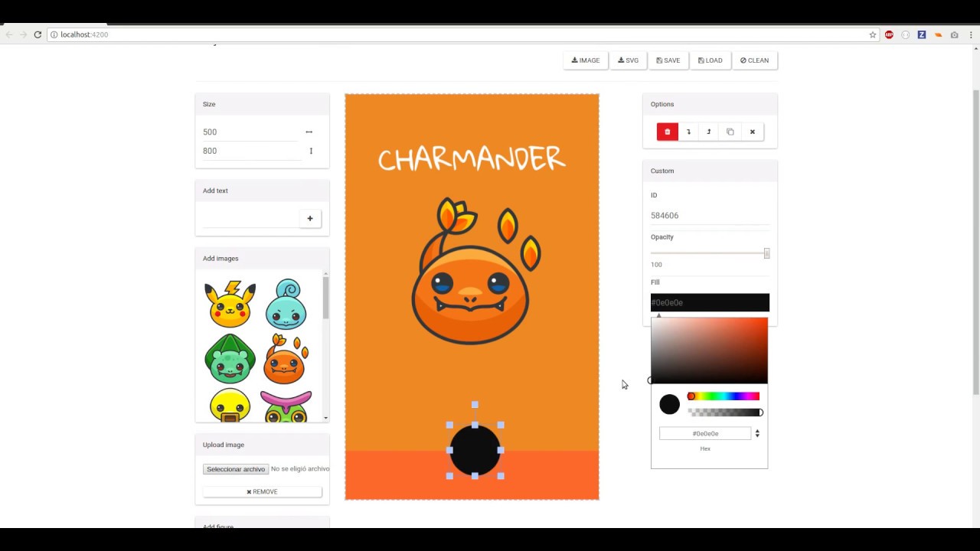
Task: Click the rotation handle above the black circle
Action: [x=475, y=405]
